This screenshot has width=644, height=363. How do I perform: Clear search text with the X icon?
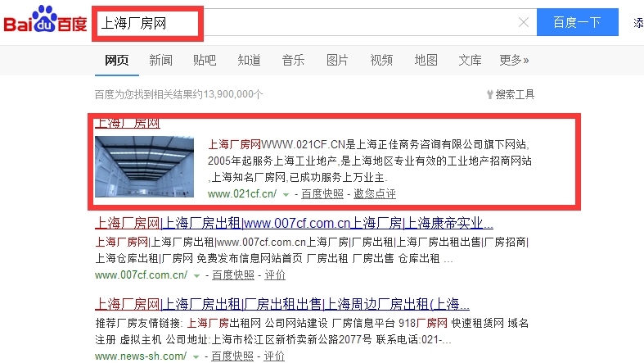pos(523,22)
